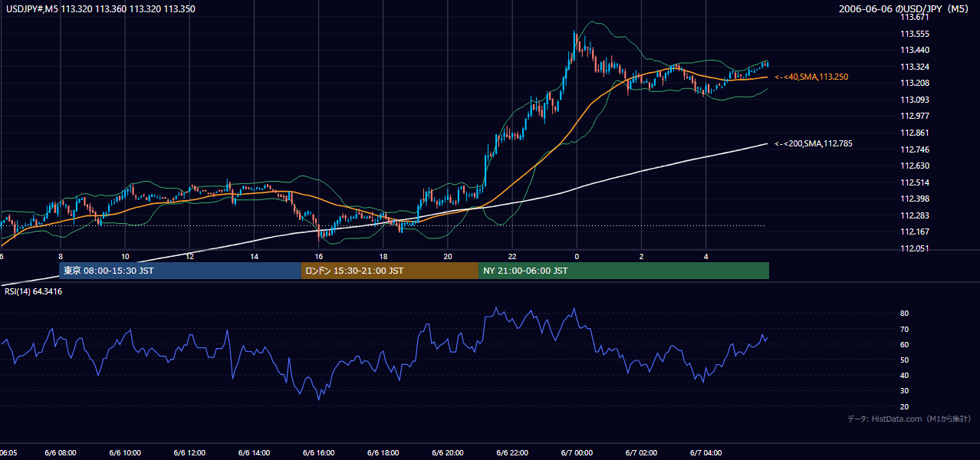Click price scale value 113.555
Screen dimensions: 980x460
pyautogui.click(x=914, y=34)
